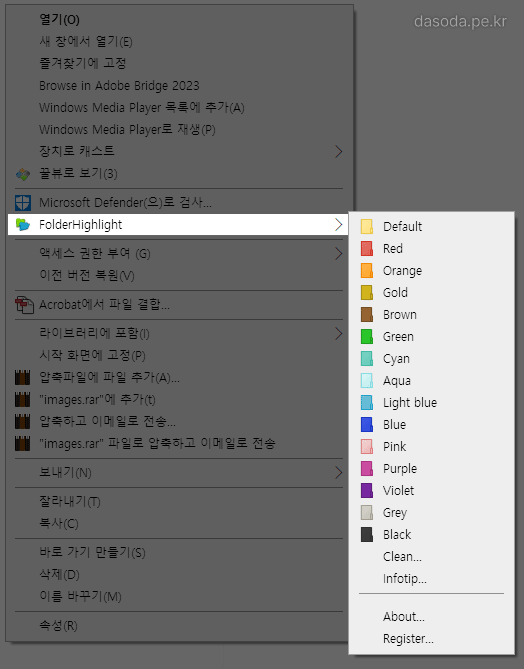Open the 보내기(N) submenu arrow
The image size is (524, 669).
tap(338, 473)
